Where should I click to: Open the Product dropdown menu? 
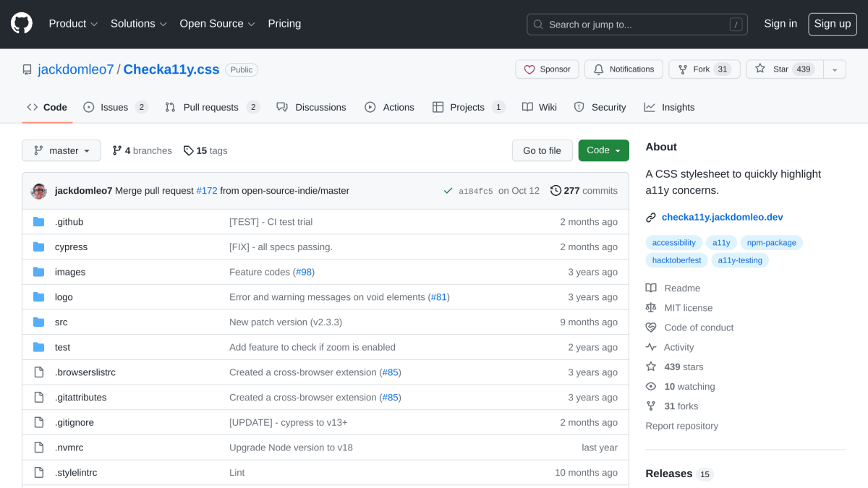[x=73, y=24]
